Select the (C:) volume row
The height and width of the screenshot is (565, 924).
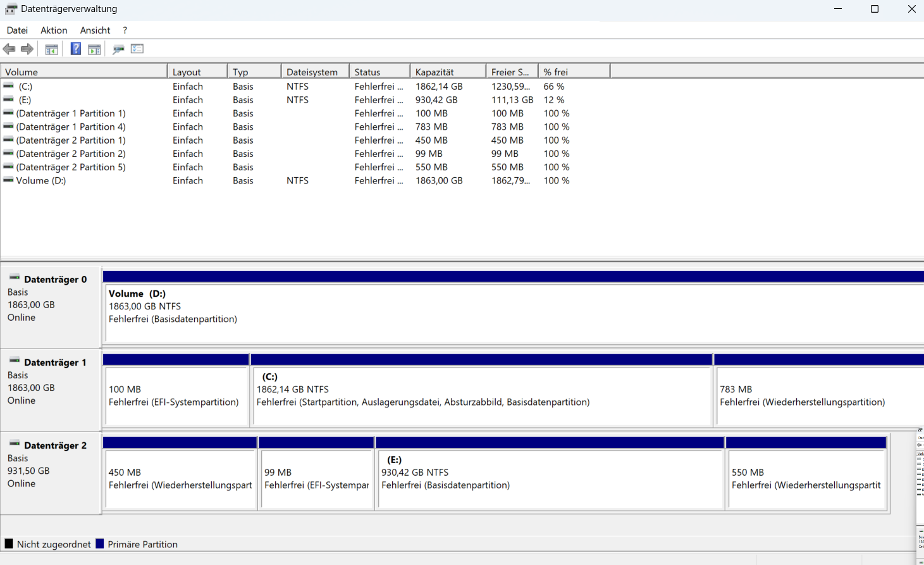coord(305,86)
